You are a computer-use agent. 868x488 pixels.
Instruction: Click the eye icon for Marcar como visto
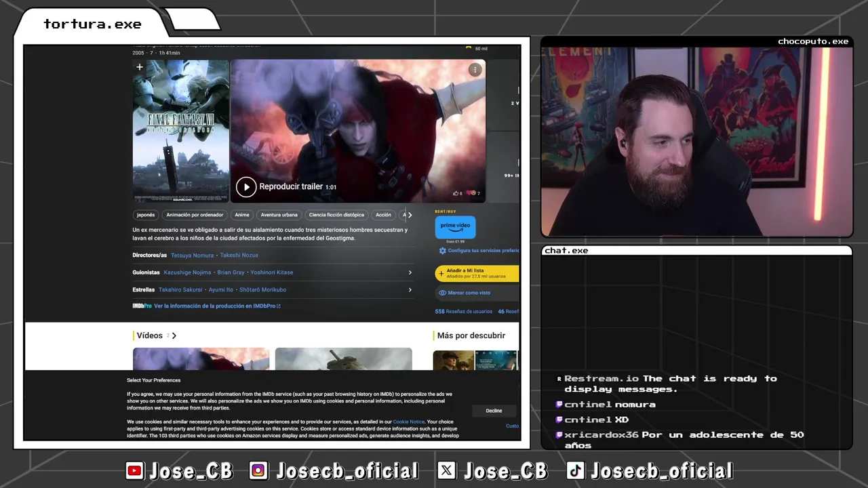point(442,293)
